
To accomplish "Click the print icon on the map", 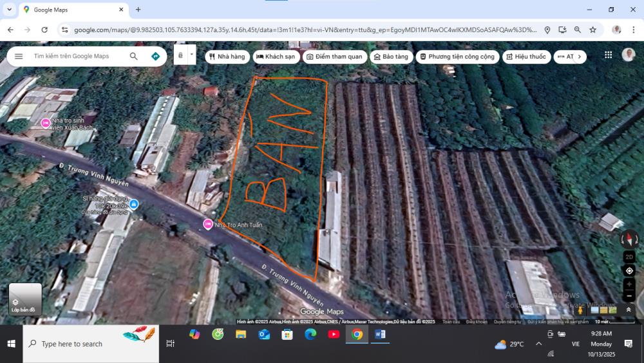I will point(180,55).
